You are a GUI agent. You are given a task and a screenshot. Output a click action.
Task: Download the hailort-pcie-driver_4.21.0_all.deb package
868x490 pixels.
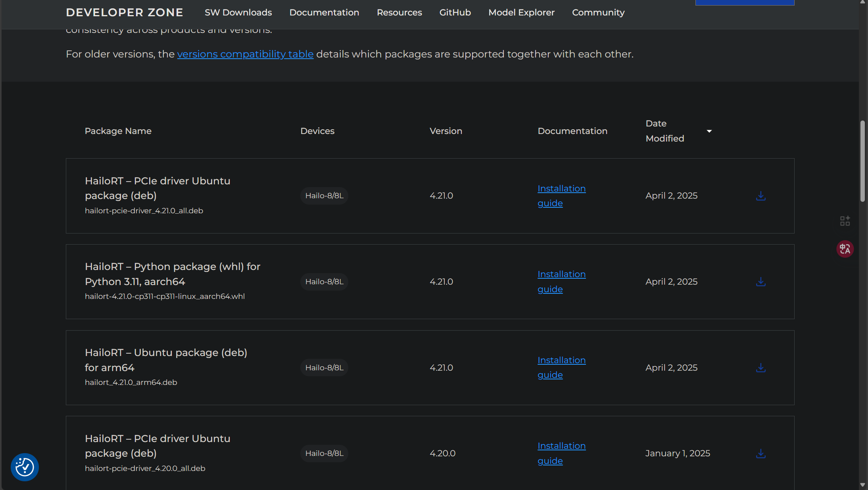[x=760, y=196]
